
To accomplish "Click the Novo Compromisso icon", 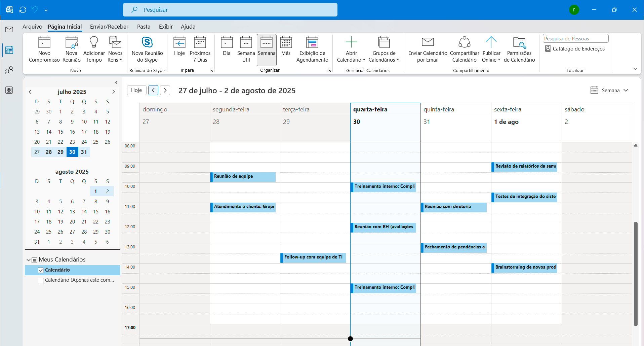I will click(x=44, y=43).
